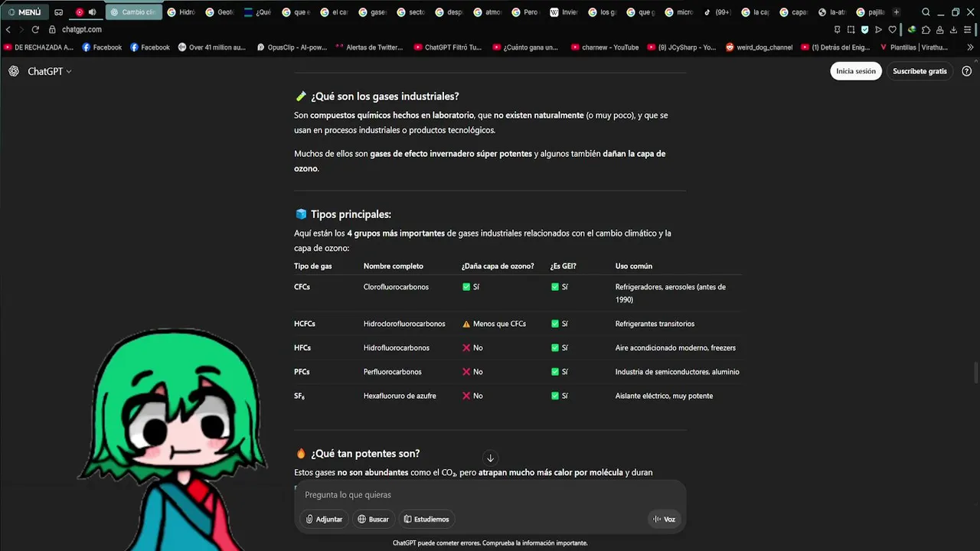Go back with the browser back arrow
The height and width of the screenshot is (551, 980).
8,30
